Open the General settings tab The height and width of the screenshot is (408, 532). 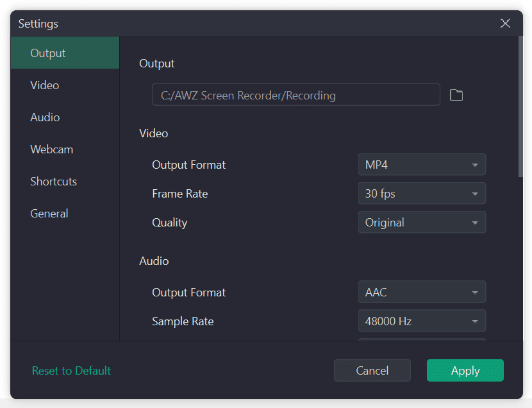(x=49, y=214)
